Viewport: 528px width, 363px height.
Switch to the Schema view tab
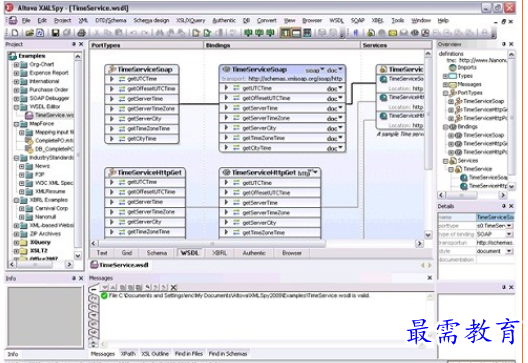click(x=157, y=253)
